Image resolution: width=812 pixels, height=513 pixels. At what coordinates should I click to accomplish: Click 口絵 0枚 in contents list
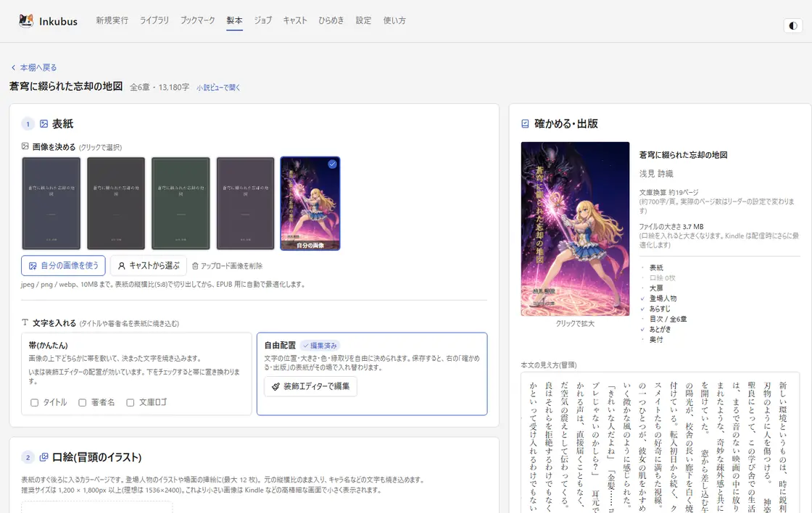pyautogui.click(x=663, y=278)
